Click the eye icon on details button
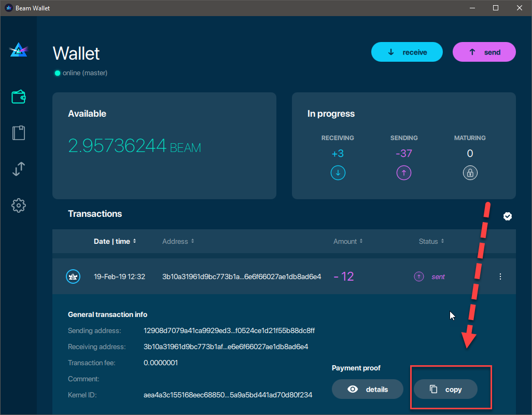The width and height of the screenshot is (532, 415). pyautogui.click(x=353, y=389)
